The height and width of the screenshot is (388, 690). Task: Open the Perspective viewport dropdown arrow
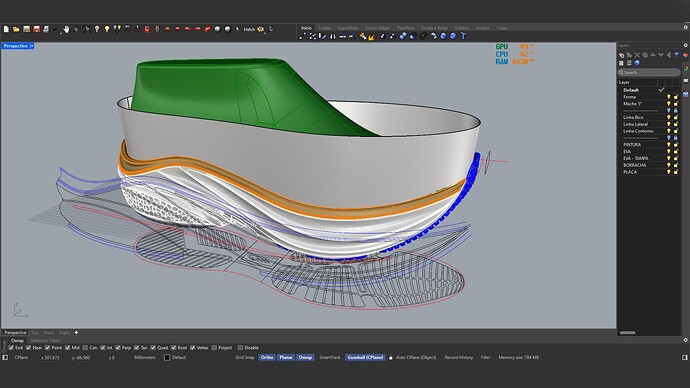coord(32,46)
